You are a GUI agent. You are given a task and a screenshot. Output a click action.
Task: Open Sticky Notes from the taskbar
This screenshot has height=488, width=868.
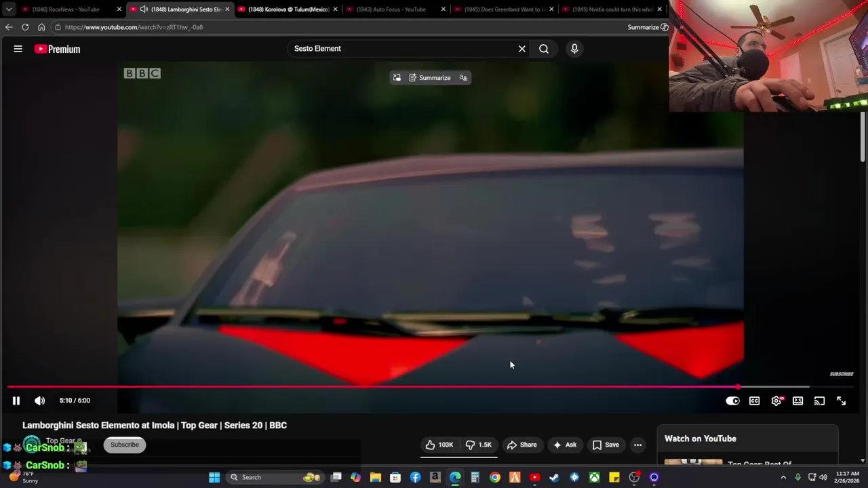coord(614,477)
